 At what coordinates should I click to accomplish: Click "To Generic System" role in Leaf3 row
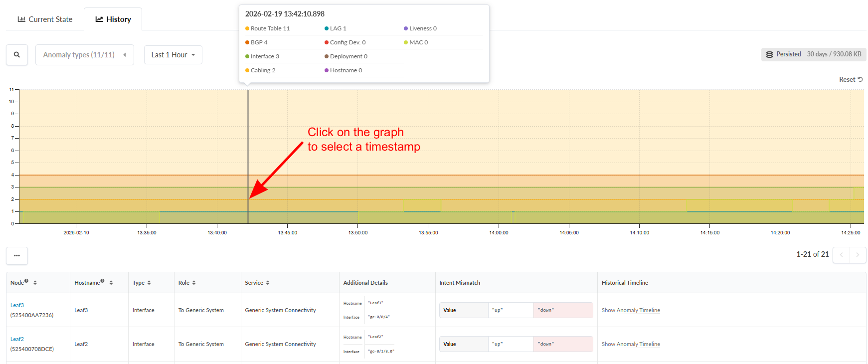click(201, 310)
